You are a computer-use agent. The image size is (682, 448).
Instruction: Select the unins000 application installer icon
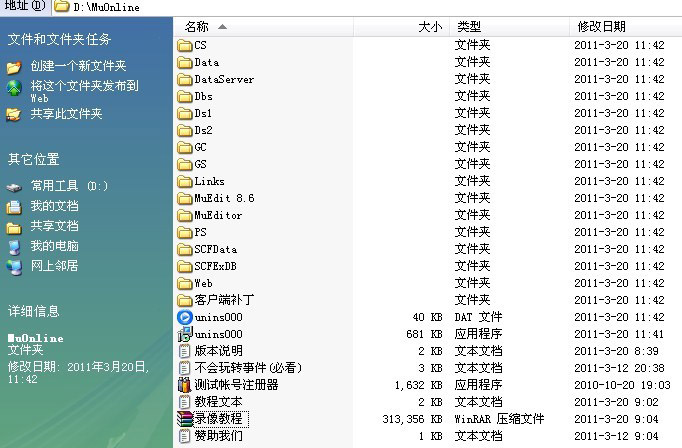(x=184, y=334)
